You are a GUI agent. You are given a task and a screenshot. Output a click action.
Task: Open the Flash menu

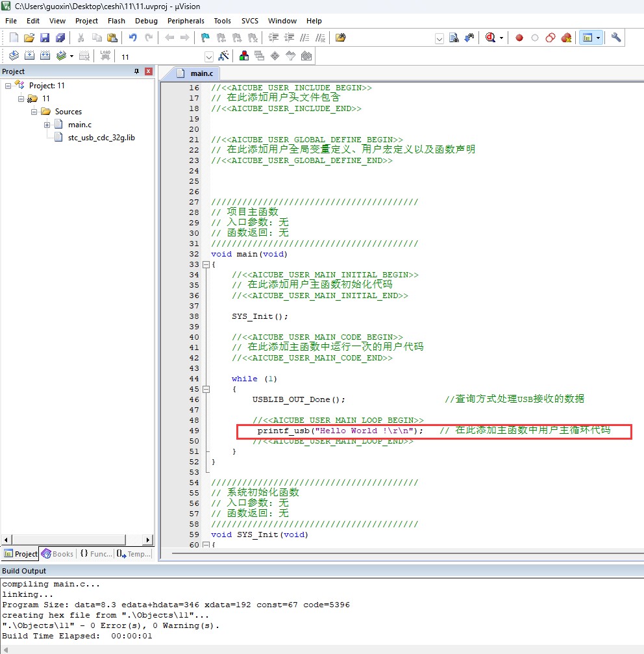[x=116, y=21]
